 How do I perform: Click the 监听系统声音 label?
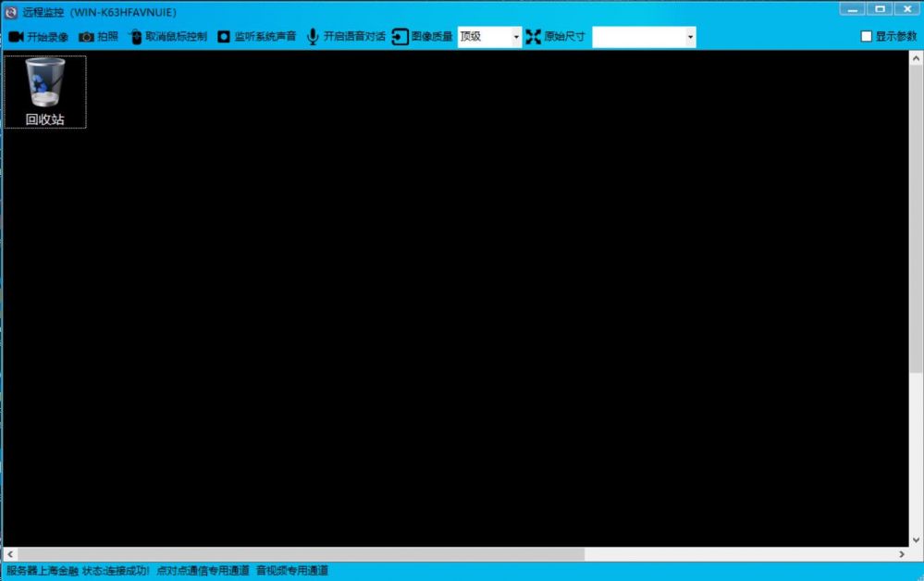[x=265, y=37]
